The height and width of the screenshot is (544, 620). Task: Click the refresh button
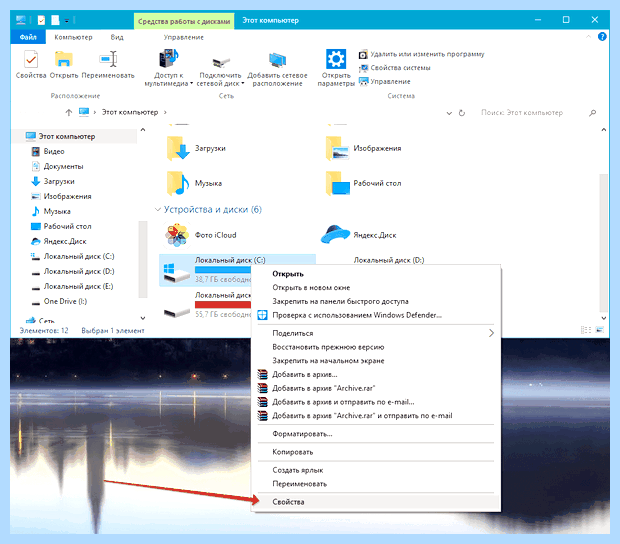point(462,113)
